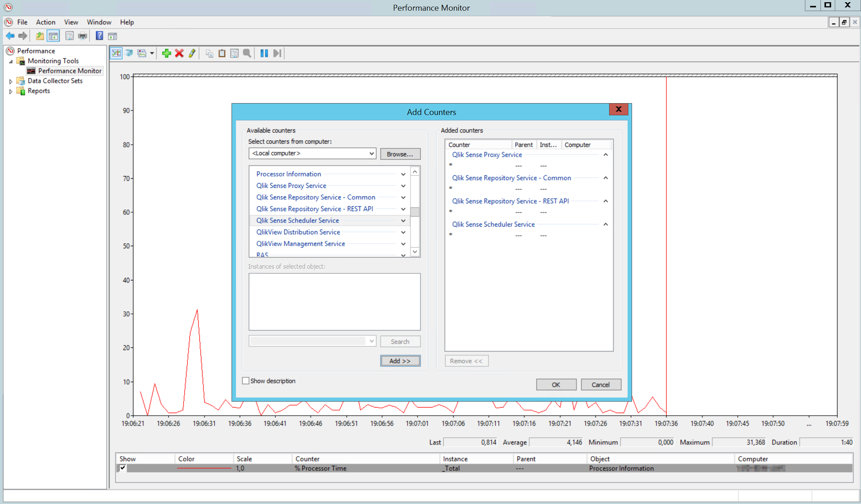Expand Qlik Sense Proxy Service dropdown
This screenshot has height=504, width=861.
pos(403,185)
